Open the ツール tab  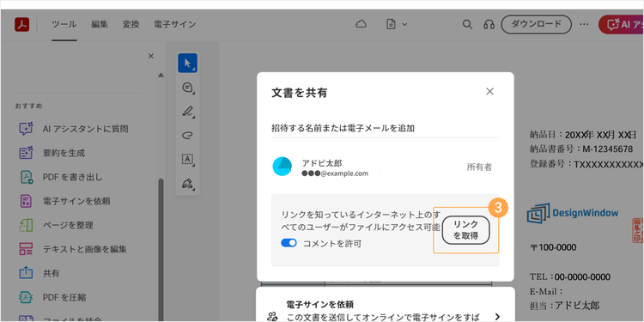(x=64, y=24)
